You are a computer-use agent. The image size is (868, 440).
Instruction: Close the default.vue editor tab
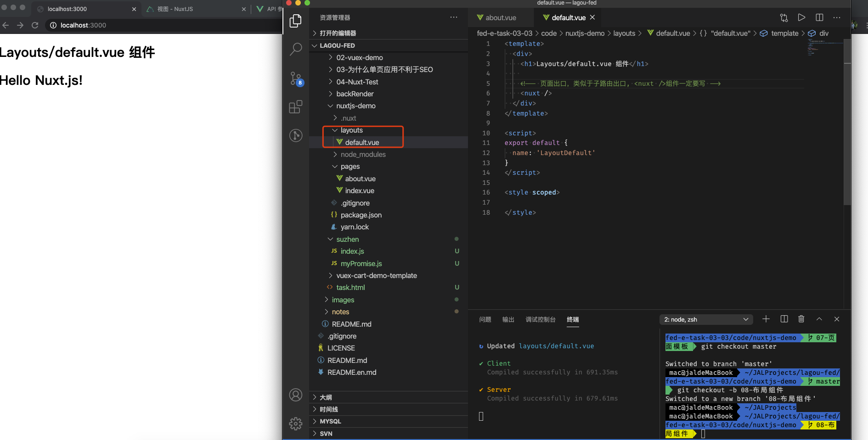coord(592,17)
